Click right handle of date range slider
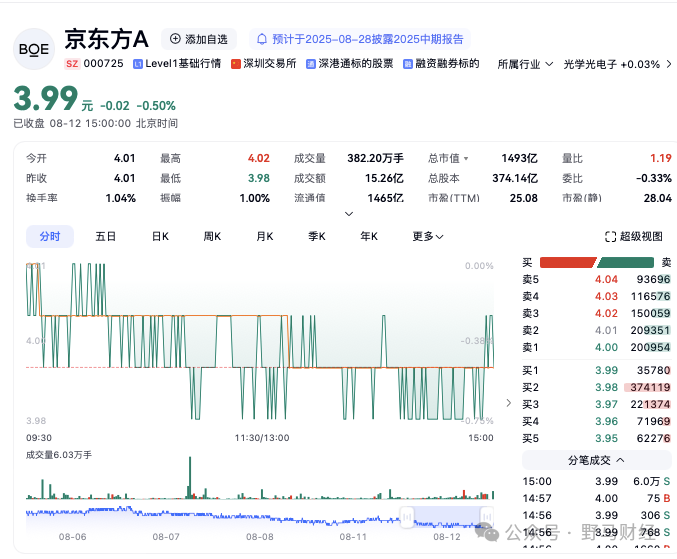 click(x=487, y=517)
